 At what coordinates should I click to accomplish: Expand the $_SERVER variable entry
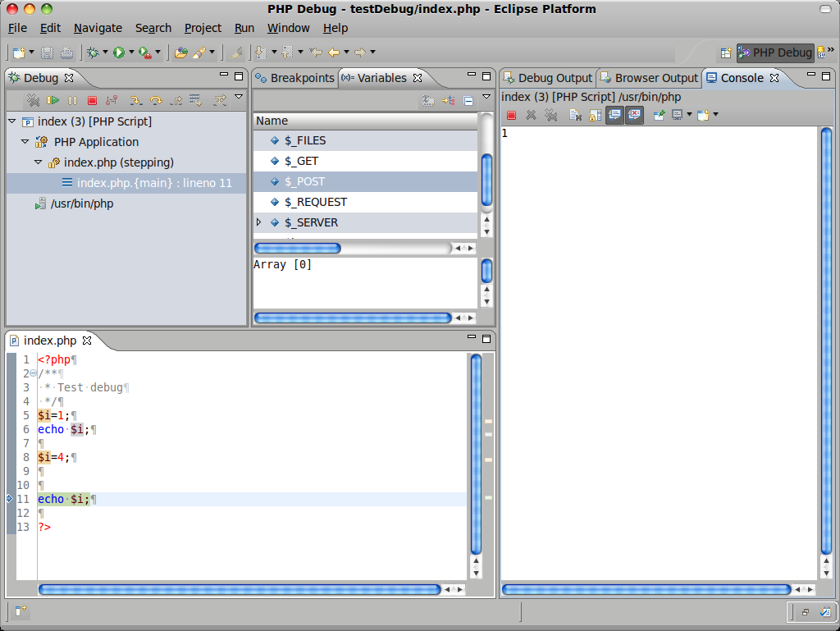pos(260,222)
